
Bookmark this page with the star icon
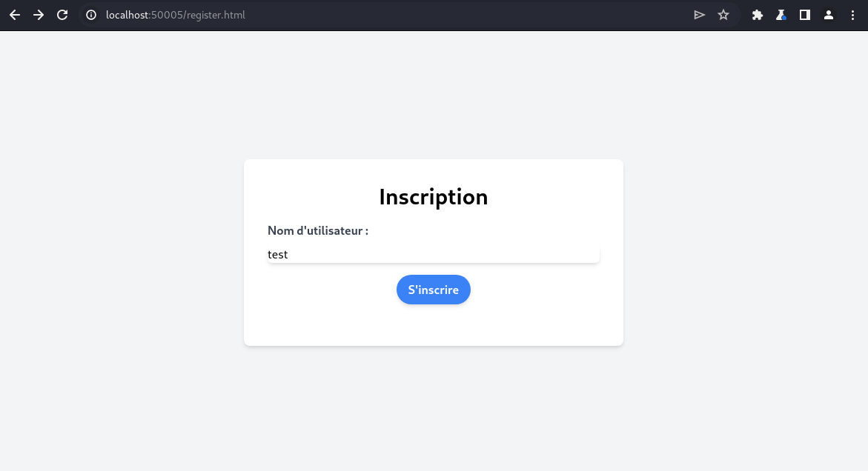pyautogui.click(x=723, y=15)
